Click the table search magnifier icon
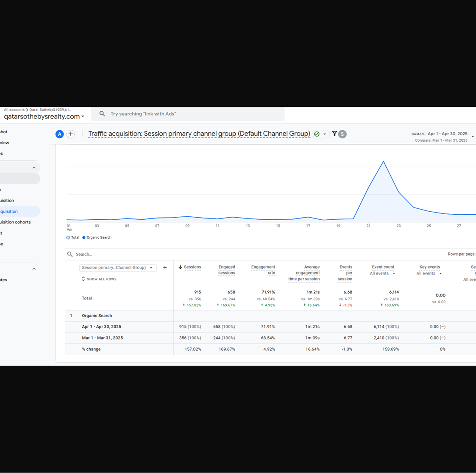 pyautogui.click(x=70, y=254)
